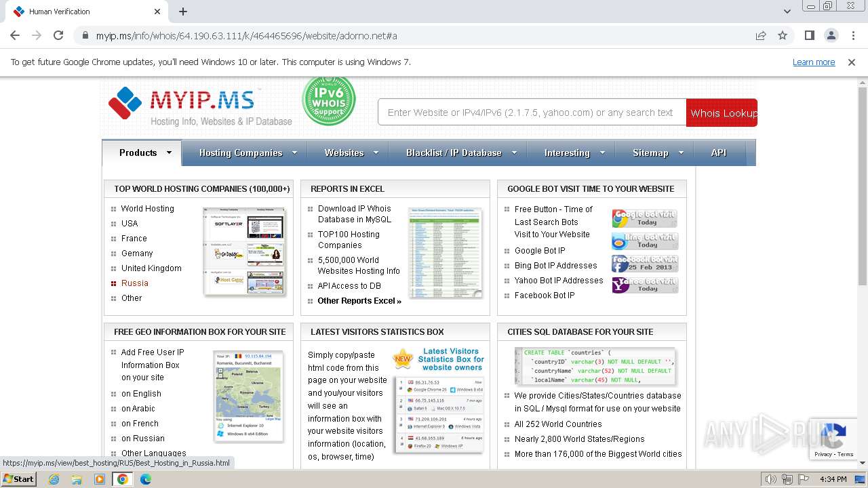Screen dimensions: 868x488
Task: Open Download IP Whois Database in MySQL
Action: click(x=355, y=214)
